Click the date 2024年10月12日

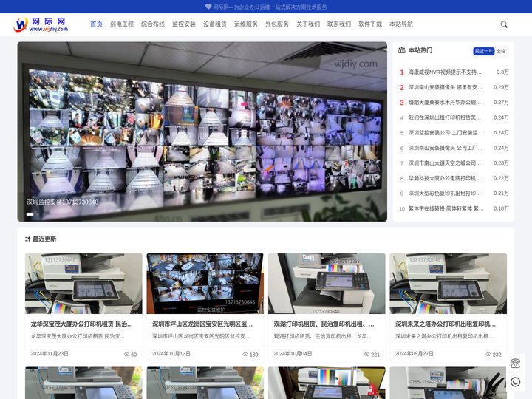(x=171, y=353)
